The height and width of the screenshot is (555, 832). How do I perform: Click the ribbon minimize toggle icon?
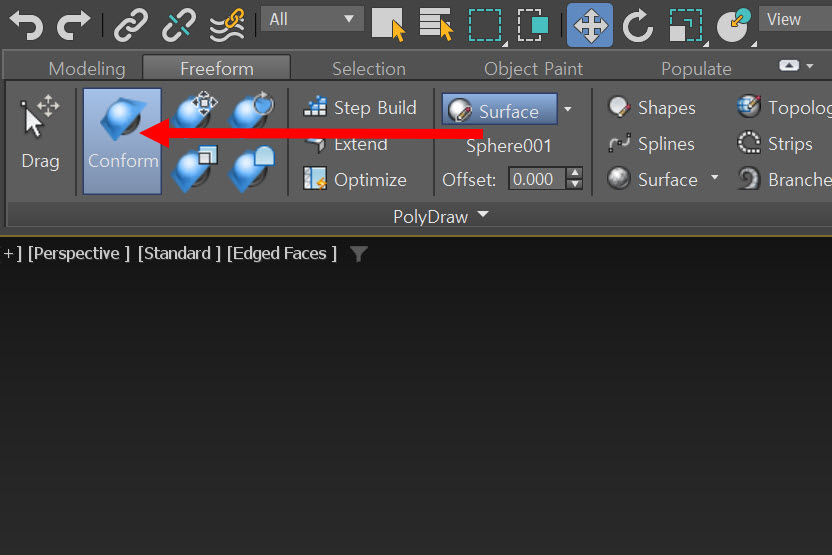[x=789, y=65]
